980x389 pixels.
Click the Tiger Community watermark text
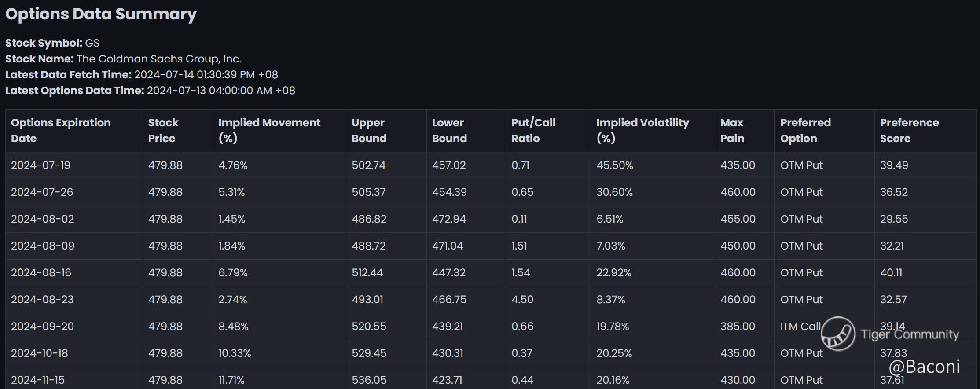point(910,334)
